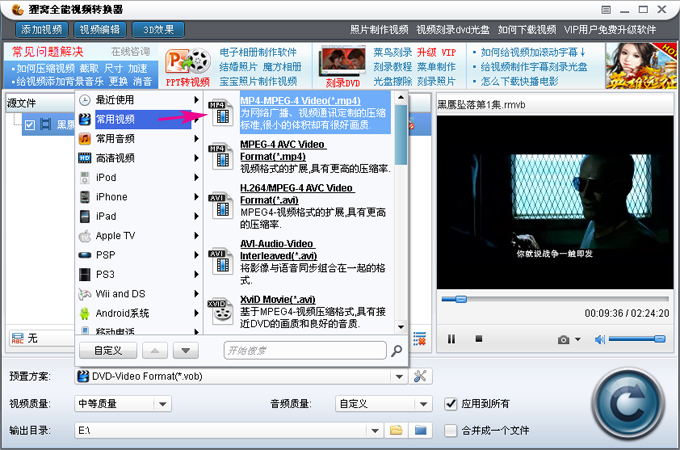The height and width of the screenshot is (450, 680).
Task: Open the PSP format category
Action: tap(138, 255)
